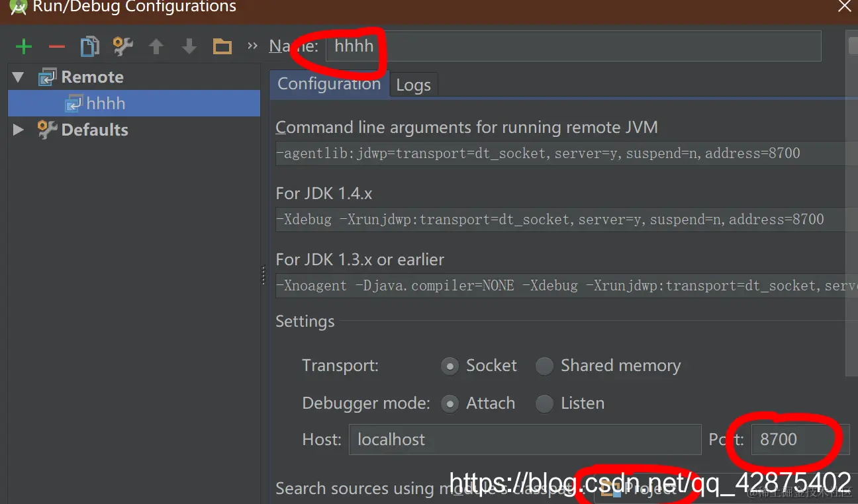Image resolution: width=858 pixels, height=504 pixels.
Task: Select the Defaults entry in the tree
Action: [95, 130]
